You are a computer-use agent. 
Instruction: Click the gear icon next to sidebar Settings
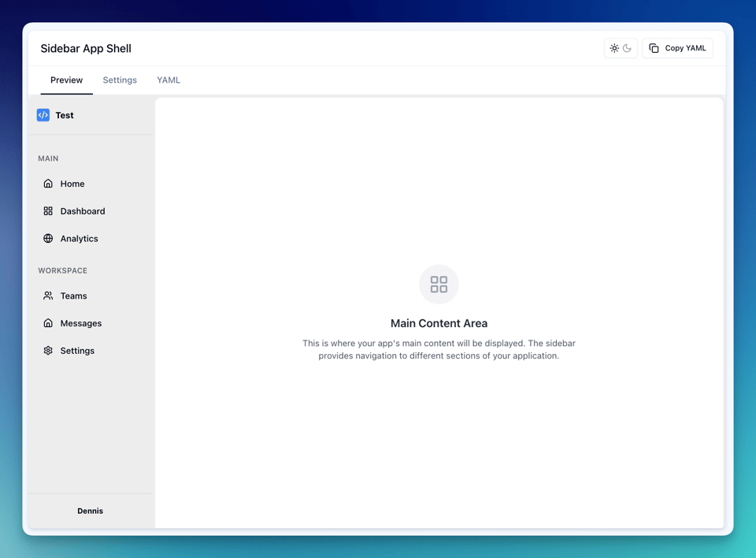pos(48,351)
